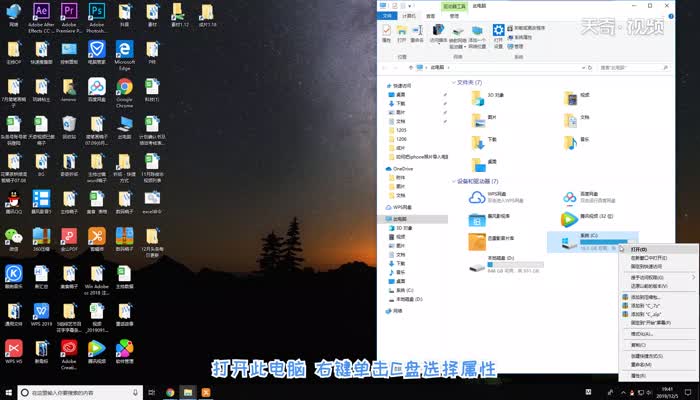Launch Google Chrome desktop shortcut
The image size is (700, 400).
125,93
